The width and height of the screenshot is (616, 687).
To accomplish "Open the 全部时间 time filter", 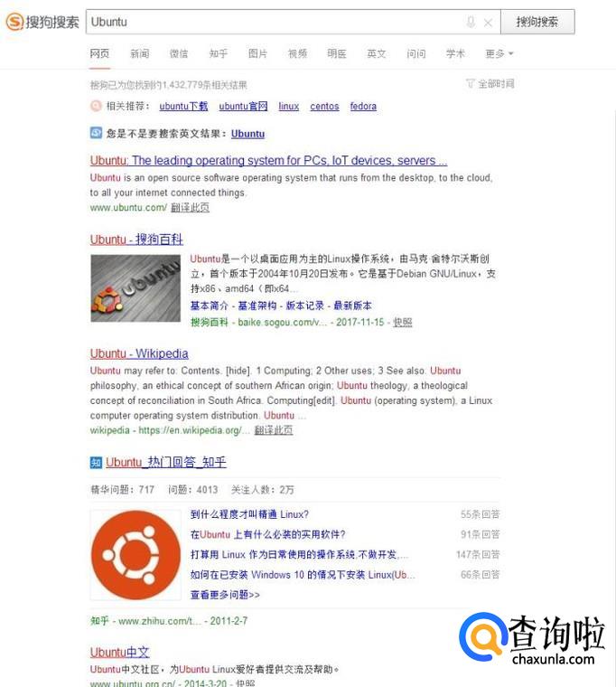I will click(x=490, y=83).
